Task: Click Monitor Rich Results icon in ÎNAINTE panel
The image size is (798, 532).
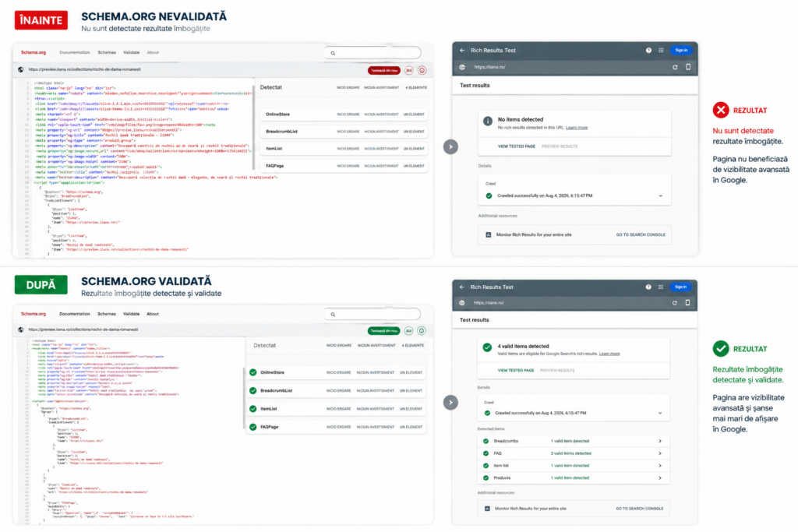Action: [x=489, y=235]
